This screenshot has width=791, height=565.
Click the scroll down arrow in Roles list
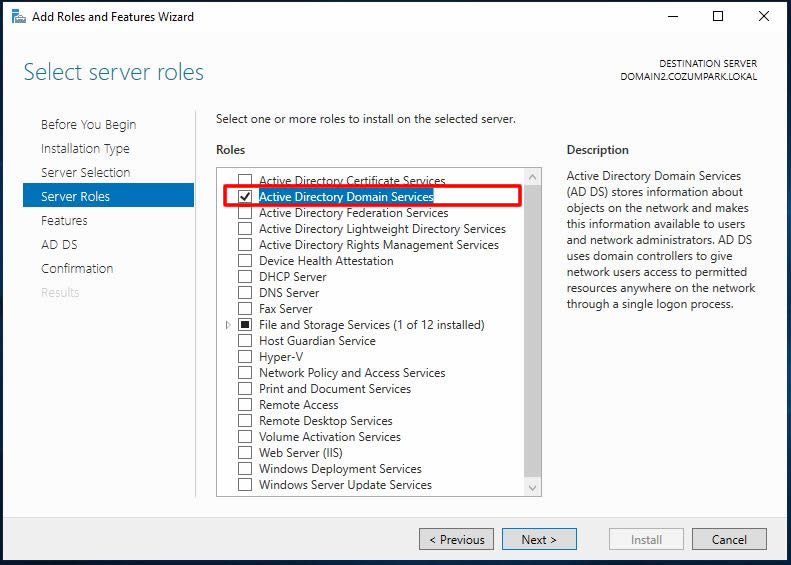[x=533, y=487]
